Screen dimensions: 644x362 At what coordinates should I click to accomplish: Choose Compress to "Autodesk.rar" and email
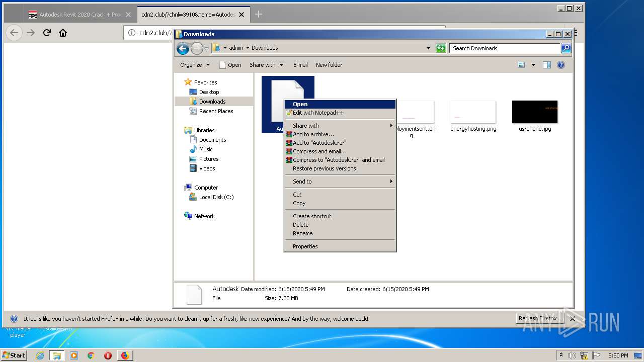tap(340, 160)
